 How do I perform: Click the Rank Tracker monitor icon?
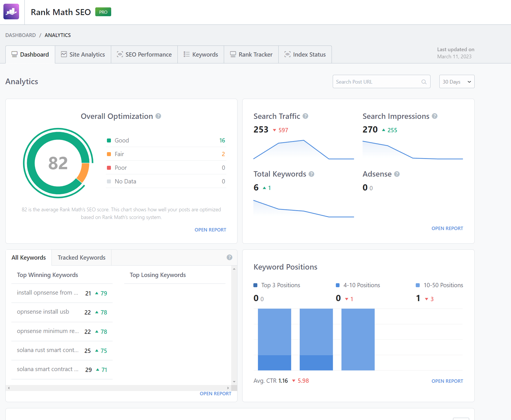click(233, 54)
